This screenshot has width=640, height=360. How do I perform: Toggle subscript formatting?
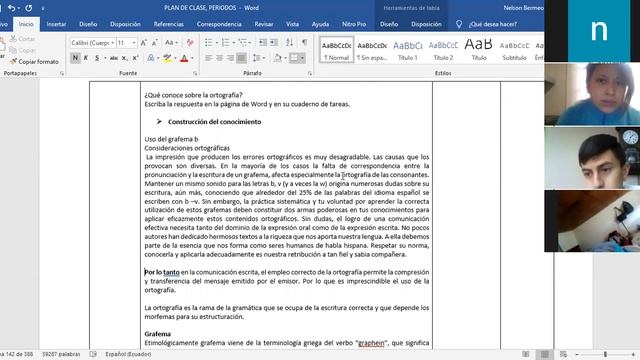coord(124,58)
